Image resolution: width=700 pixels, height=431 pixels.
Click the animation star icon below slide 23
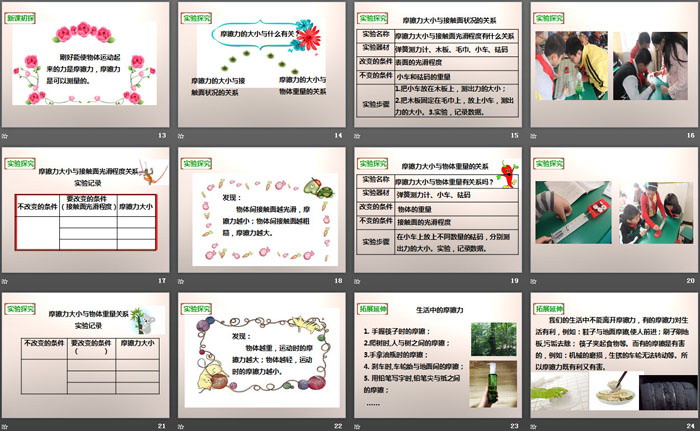click(x=357, y=427)
